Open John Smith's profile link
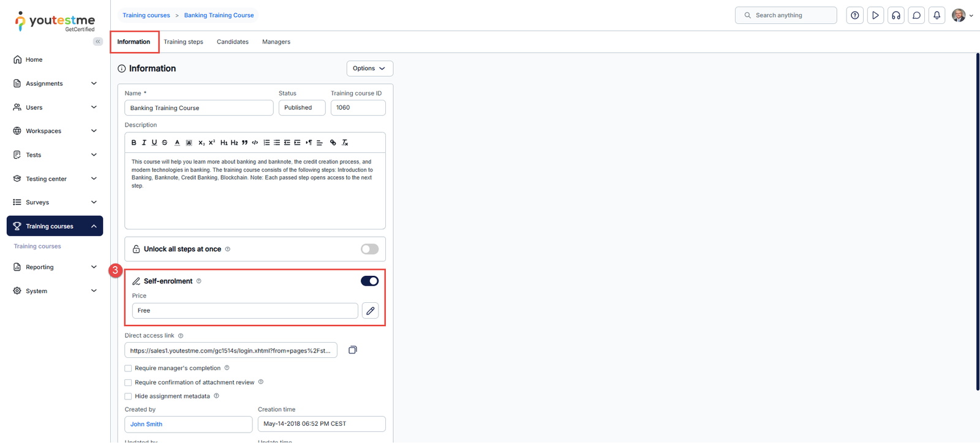The image size is (980, 443). [146, 424]
